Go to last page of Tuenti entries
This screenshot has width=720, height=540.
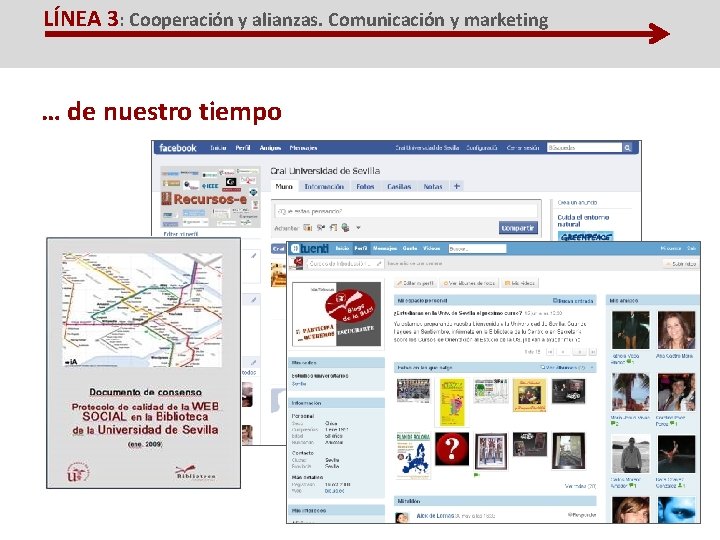tap(593, 352)
